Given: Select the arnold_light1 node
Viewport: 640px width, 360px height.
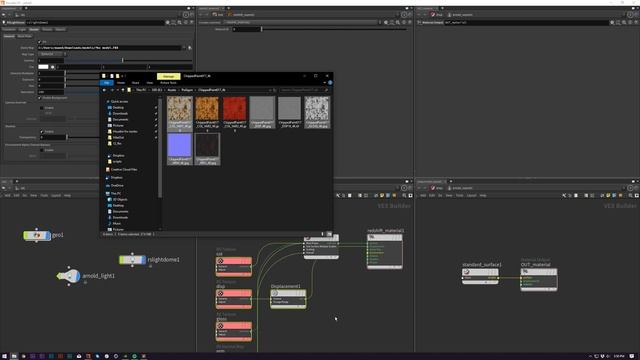Looking at the screenshot, I should [x=69, y=276].
